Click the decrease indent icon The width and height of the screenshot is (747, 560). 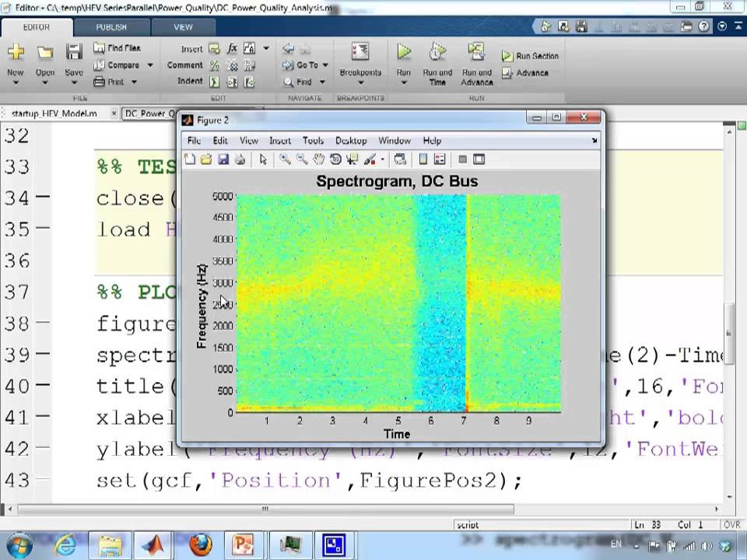pyautogui.click(x=249, y=82)
